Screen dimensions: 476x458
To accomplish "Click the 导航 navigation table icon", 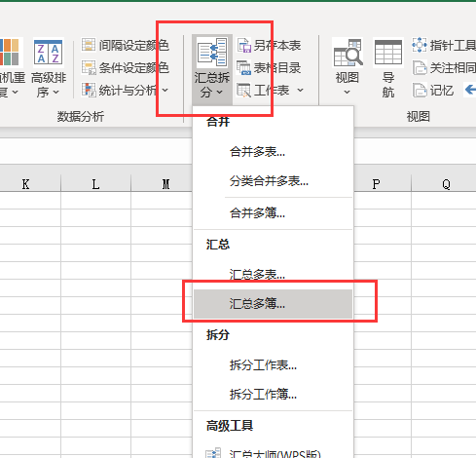I will point(388,53).
